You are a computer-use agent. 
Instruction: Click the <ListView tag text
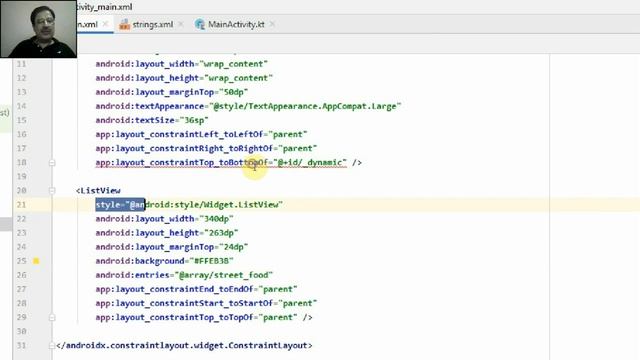[98, 191]
